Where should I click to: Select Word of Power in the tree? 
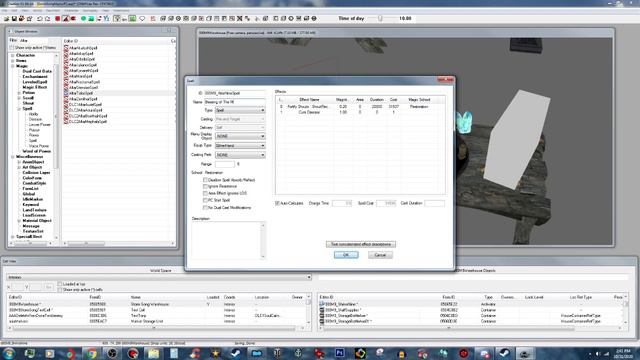(36, 151)
